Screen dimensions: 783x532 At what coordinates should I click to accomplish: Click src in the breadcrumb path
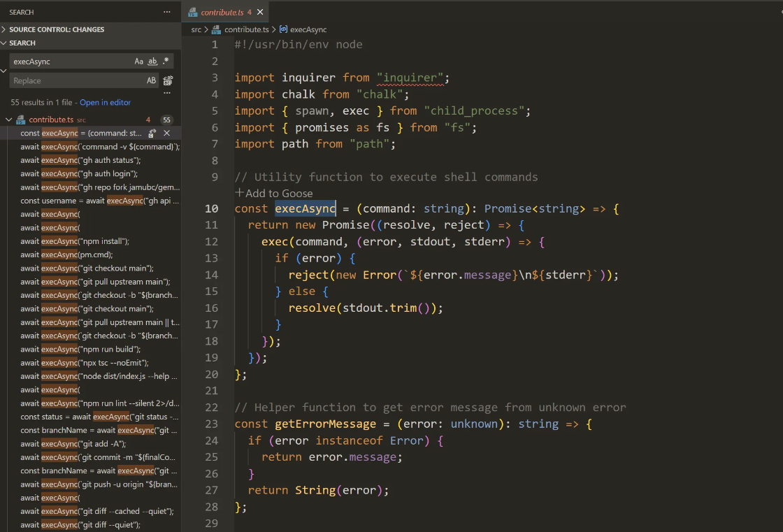point(196,29)
